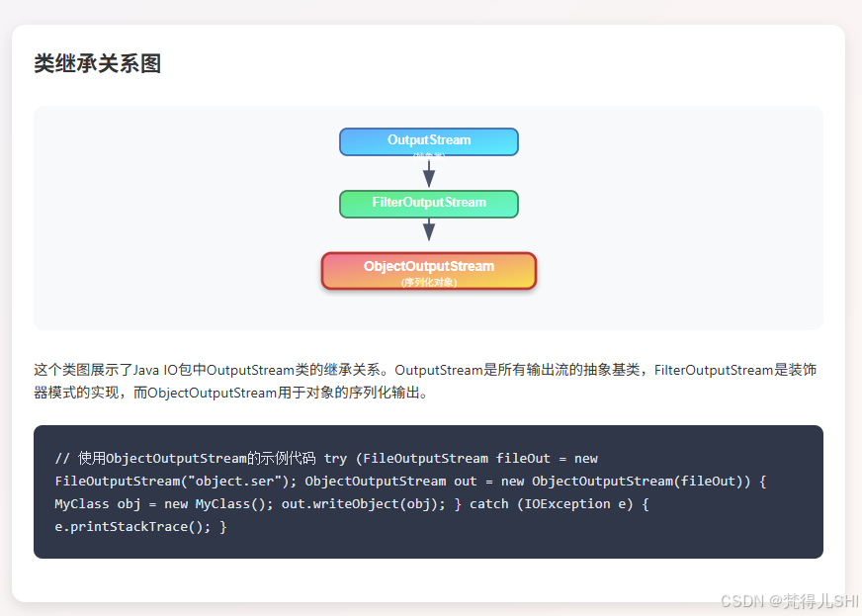Click the heading 类继承关系图
Image resolution: width=862 pixels, height=616 pixels.
click(97, 63)
